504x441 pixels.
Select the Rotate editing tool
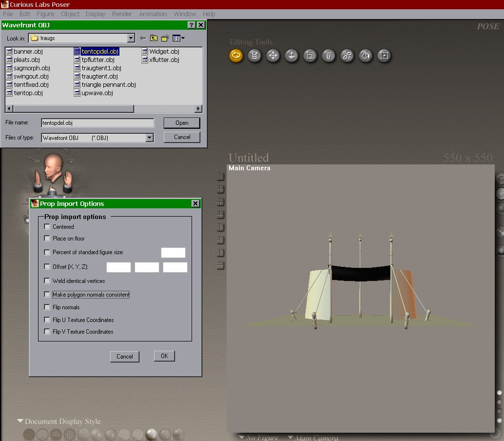(236, 55)
